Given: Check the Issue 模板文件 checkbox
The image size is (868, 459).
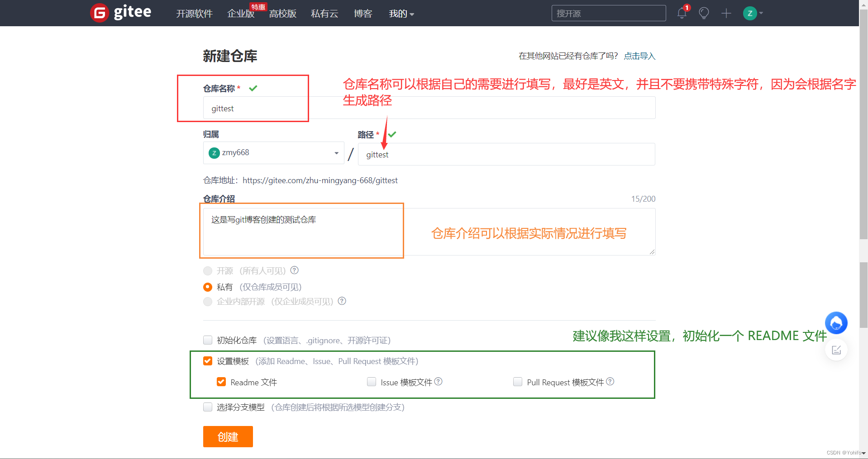Looking at the screenshot, I should click(372, 382).
